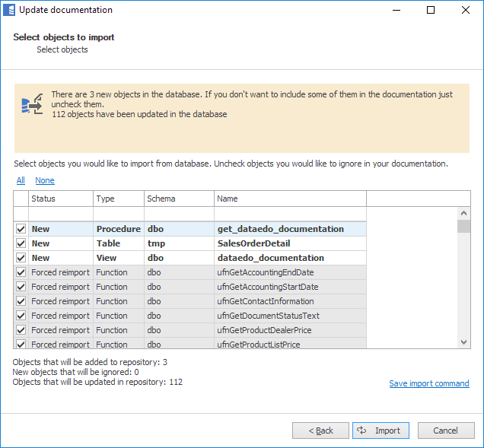484x448 pixels.
Task: Click the Status column header
Action: pyautogui.click(x=60, y=199)
